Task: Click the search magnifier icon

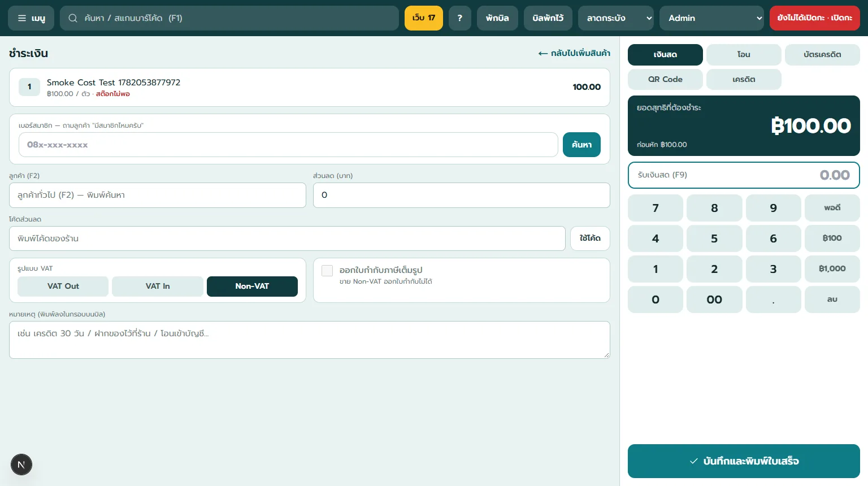Action: [73, 18]
